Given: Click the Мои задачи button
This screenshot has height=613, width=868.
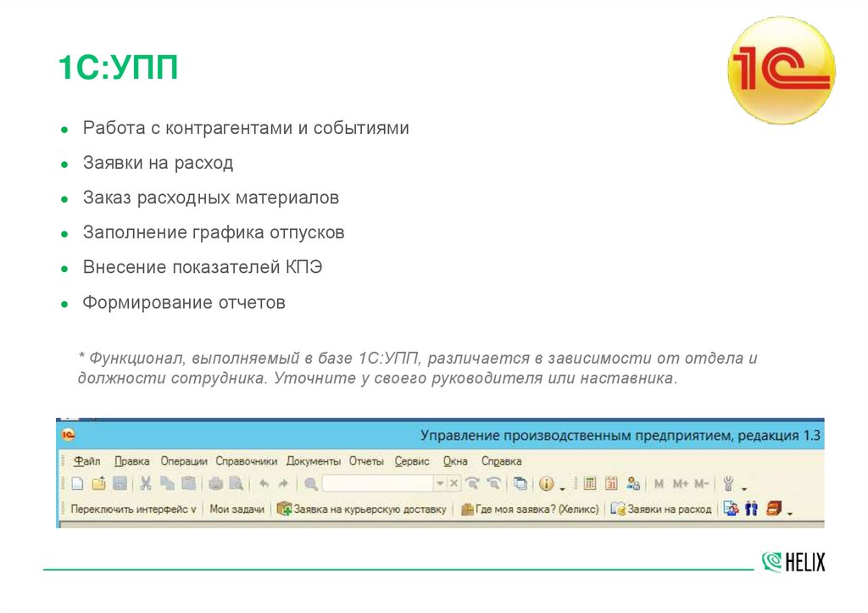Looking at the screenshot, I should coord(237,509).
